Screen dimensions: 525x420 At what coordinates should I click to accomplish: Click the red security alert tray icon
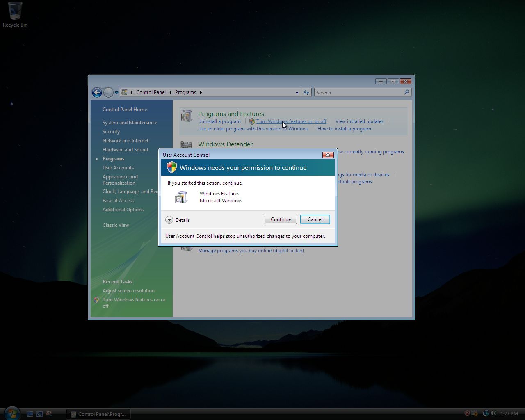467,413
